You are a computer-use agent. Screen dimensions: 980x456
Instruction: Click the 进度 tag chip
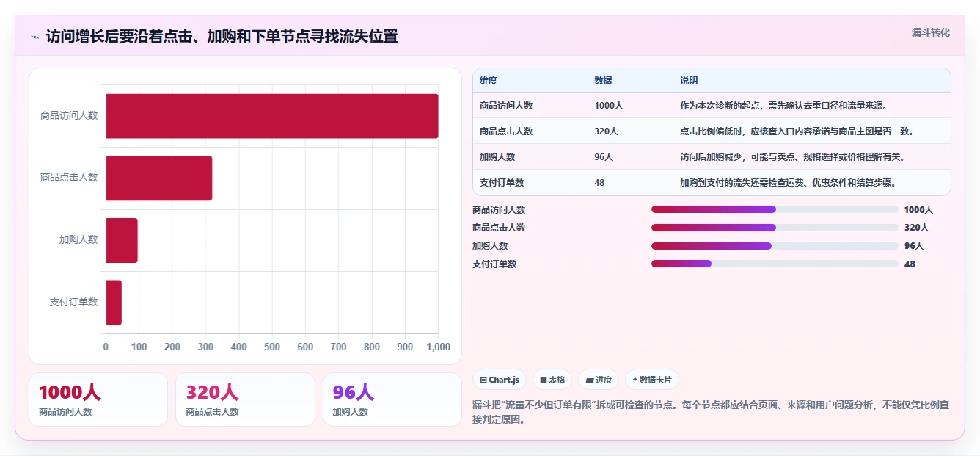[599, 380]
